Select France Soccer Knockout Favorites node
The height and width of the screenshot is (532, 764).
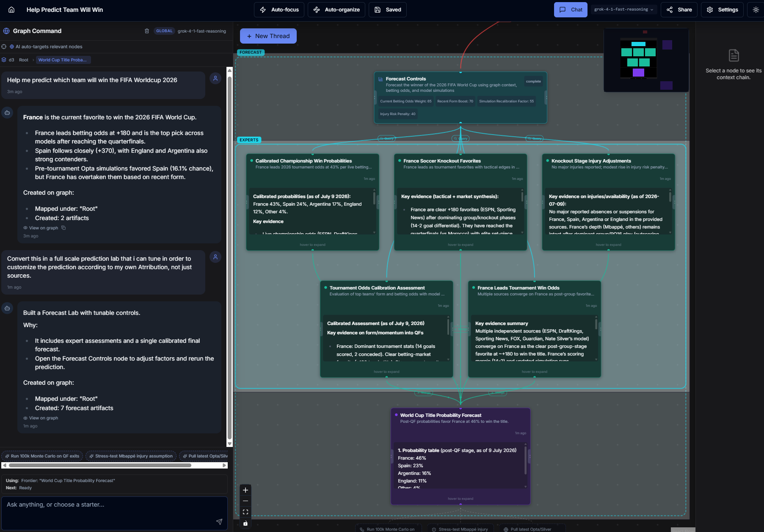(461, 202)
